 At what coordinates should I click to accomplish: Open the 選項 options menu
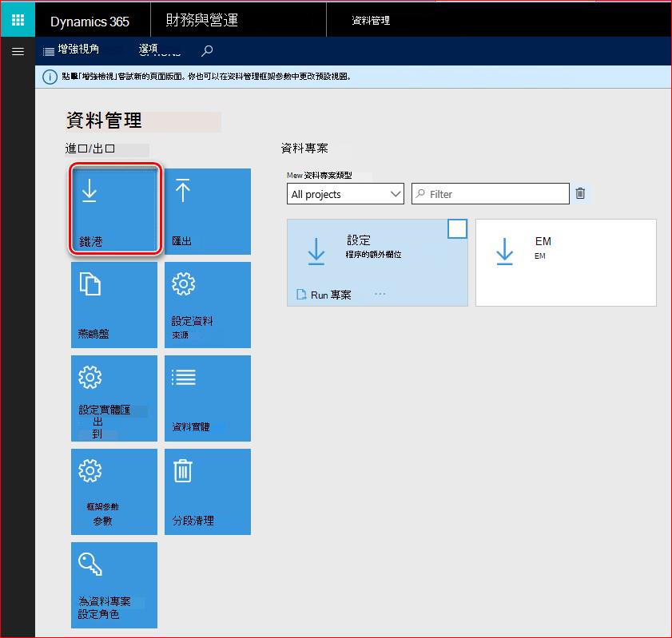tap(149, 50)
